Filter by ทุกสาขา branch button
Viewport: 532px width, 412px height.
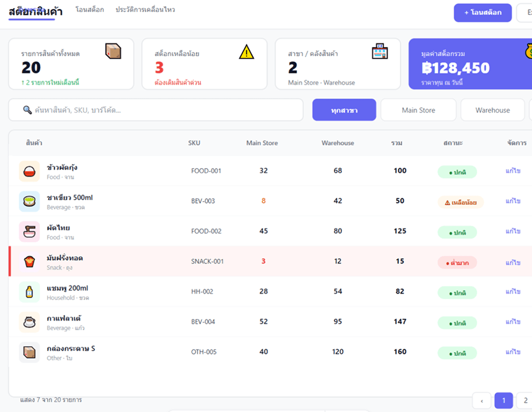point(344,110)
